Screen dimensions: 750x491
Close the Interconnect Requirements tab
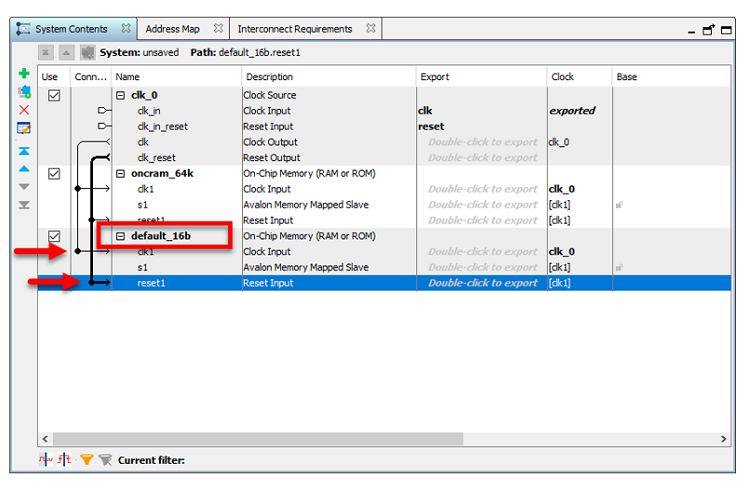click(x=371, y=28)
